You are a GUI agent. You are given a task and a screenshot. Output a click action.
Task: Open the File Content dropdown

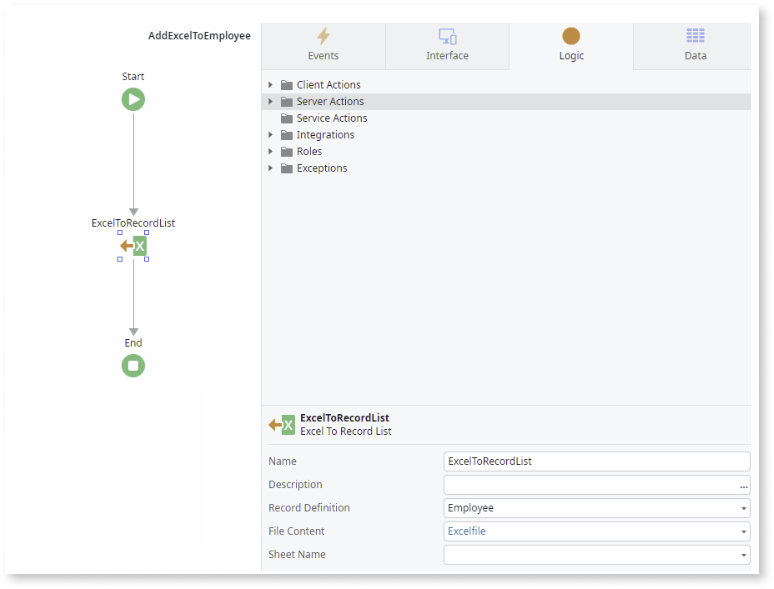(x=743, y=532)
